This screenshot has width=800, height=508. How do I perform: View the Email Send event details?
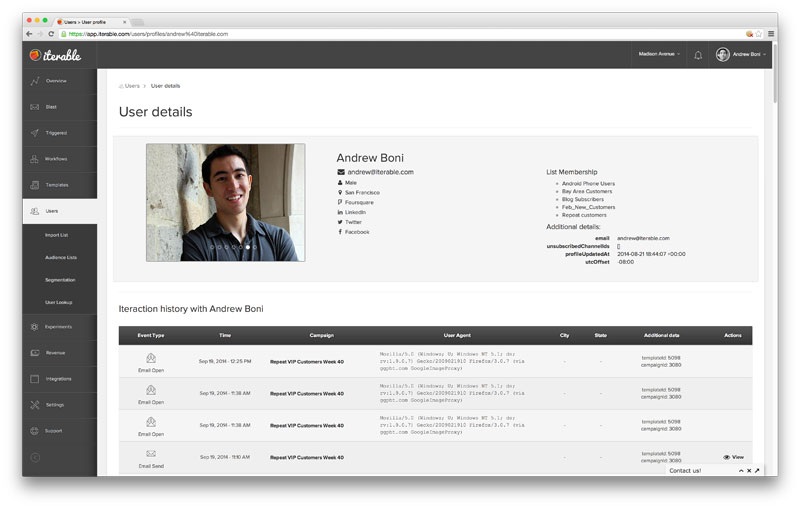pyautogui.click(x=733, y=457)
